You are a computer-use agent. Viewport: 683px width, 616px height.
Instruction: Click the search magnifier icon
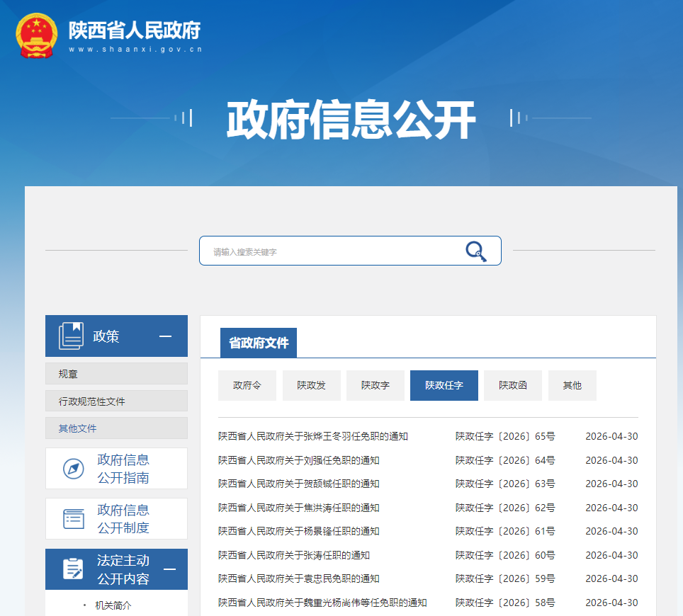[475, 251]
